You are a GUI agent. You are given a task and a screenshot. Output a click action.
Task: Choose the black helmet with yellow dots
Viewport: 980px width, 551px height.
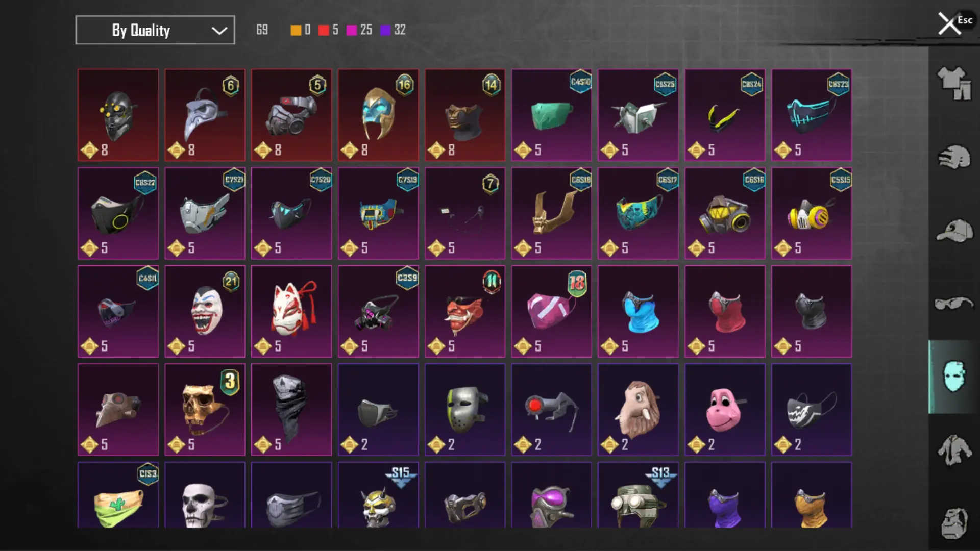pyautogui.click(x=118, y=115)
